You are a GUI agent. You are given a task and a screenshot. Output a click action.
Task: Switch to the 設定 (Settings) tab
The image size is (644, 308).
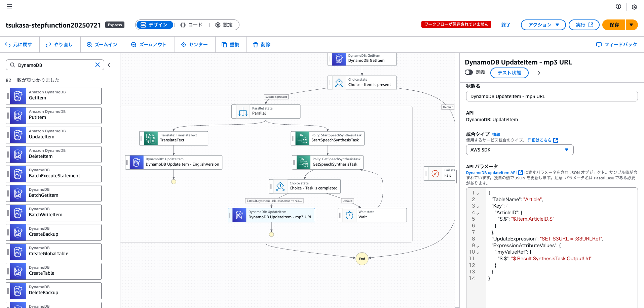224,25
